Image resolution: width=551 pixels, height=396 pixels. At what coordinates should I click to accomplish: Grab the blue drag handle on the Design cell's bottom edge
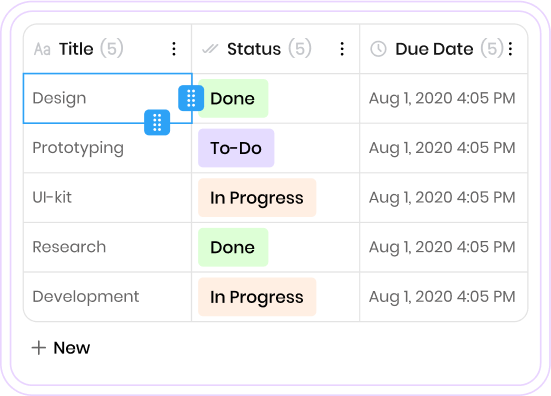[x=157, y=122]
